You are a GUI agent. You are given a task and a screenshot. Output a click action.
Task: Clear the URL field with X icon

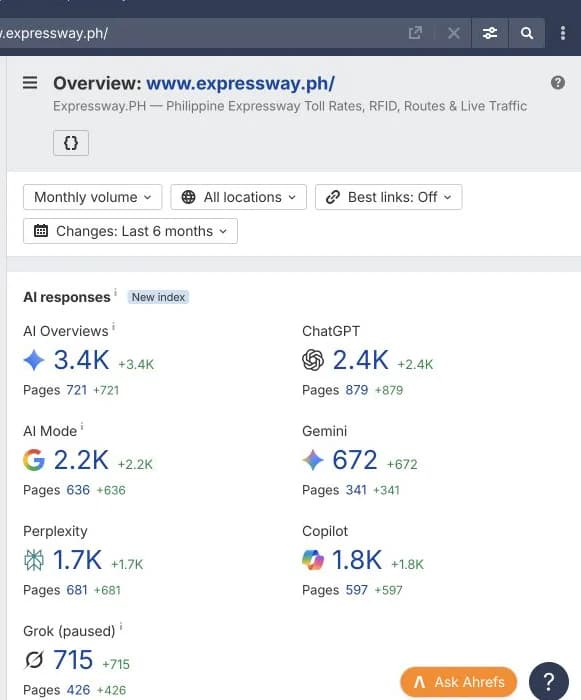point(454,33)
